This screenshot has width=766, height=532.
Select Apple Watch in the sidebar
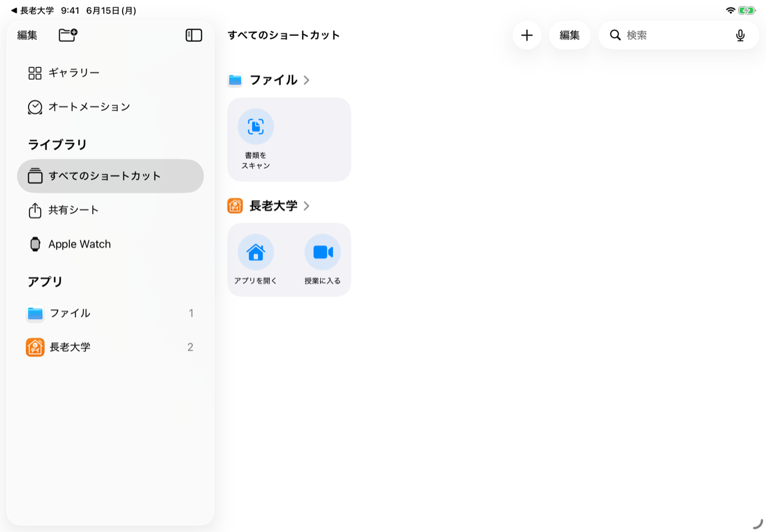coord(111,244)
